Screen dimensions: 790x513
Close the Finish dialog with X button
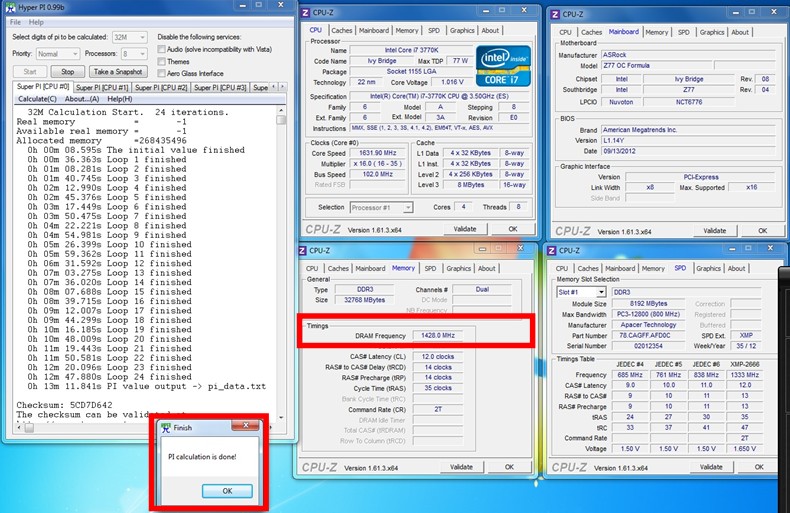coord(245,426)
